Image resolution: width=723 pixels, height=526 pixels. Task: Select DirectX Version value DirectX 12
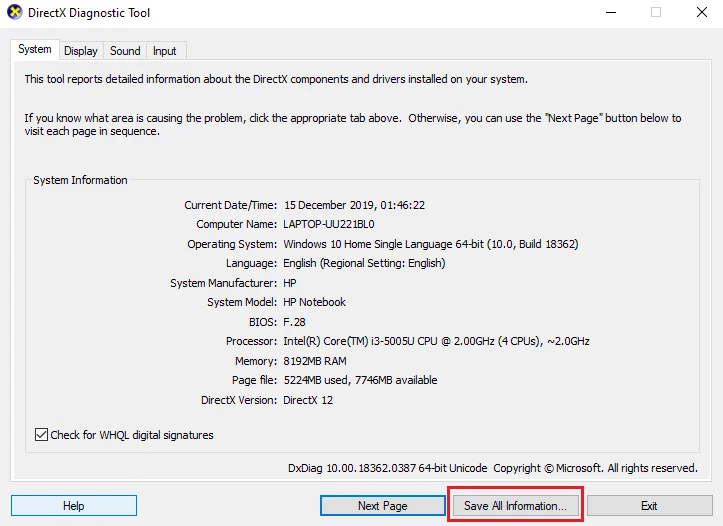click(x=308, y=400)
